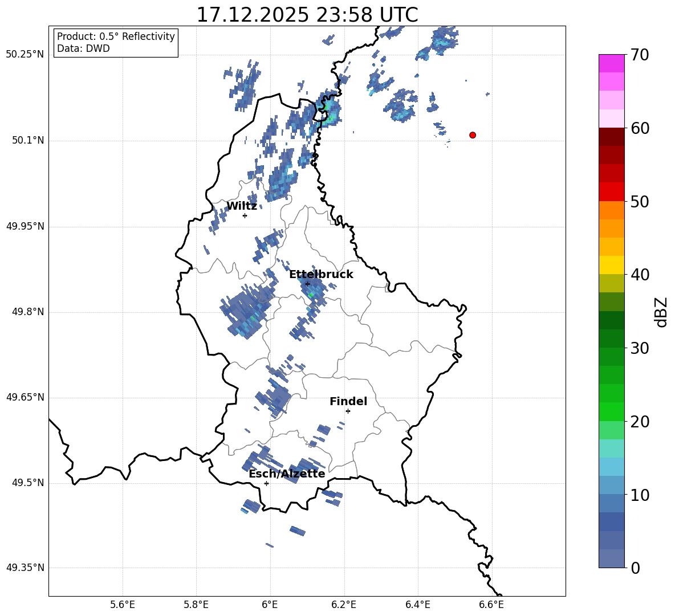This screenshot has height=616, width=675.
Task: Click the Wiltz city label
Action: click(x=242, y=206)
